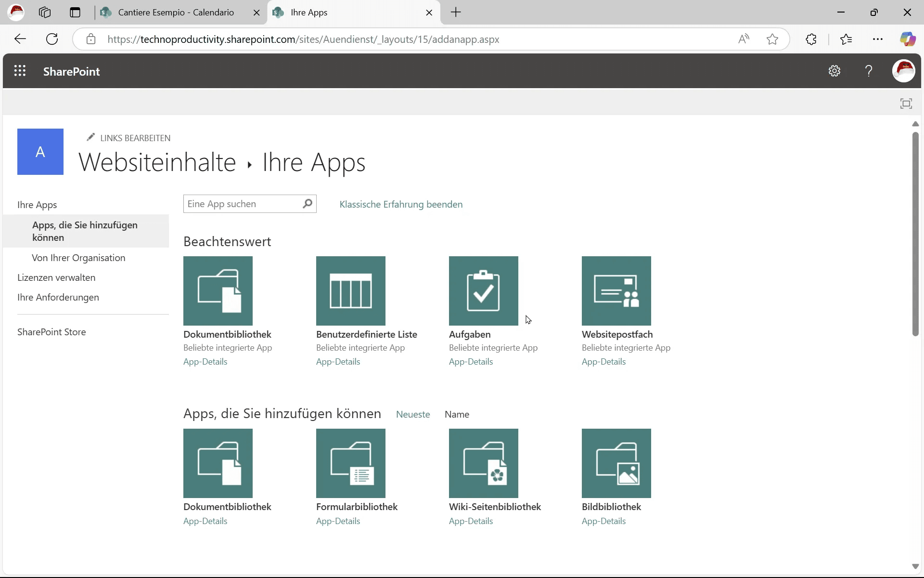Click the Wiki-Seitenbibliothek app name text
The image size is (924, 578).
point(495,507)
